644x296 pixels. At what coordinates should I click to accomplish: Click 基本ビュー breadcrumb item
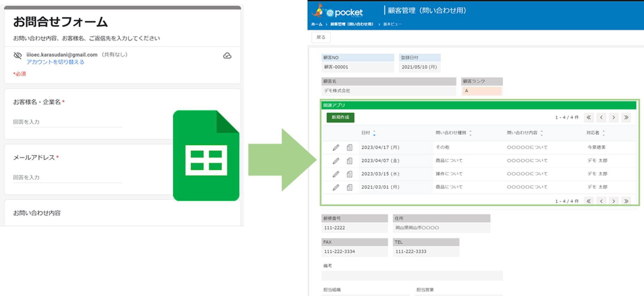point(392,24)
